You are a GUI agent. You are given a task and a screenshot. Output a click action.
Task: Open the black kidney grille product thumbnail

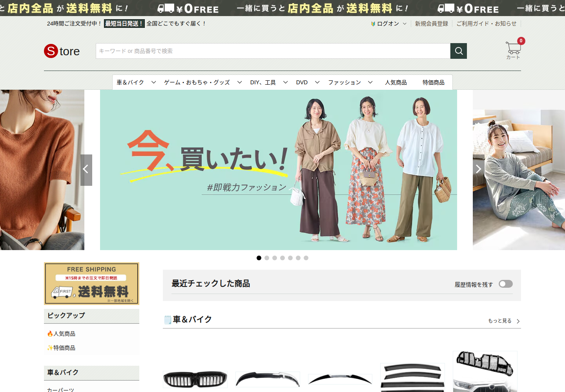pos(195,379)
